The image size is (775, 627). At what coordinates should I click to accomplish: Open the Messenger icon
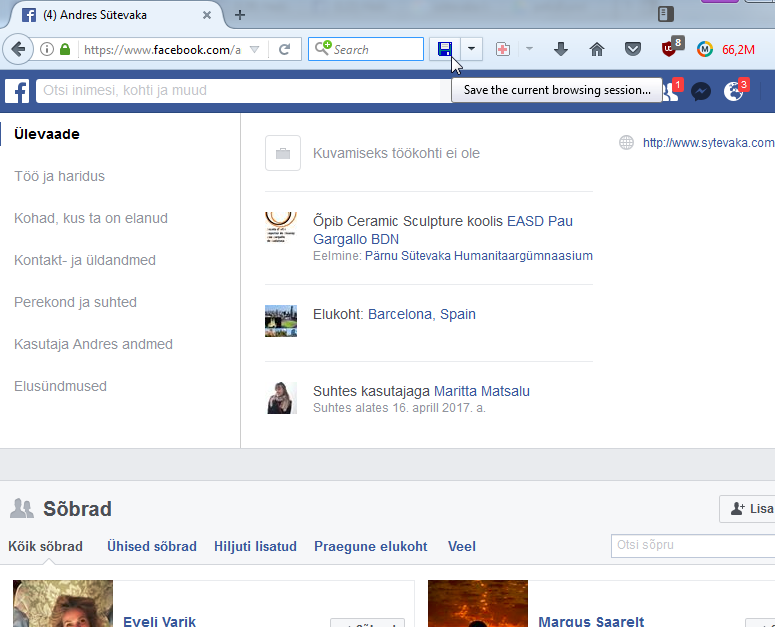coord(701,91)
